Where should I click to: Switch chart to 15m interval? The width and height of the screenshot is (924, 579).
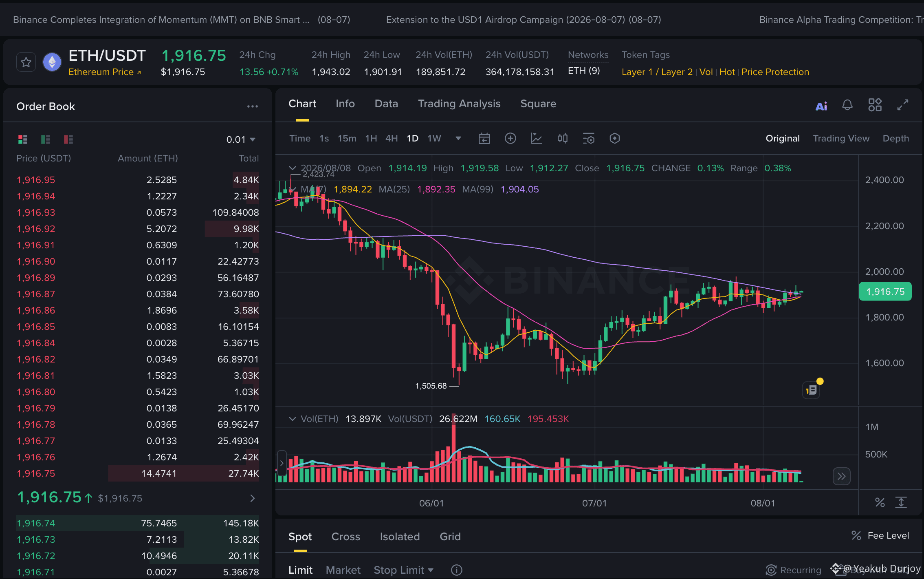coord(347,138)
